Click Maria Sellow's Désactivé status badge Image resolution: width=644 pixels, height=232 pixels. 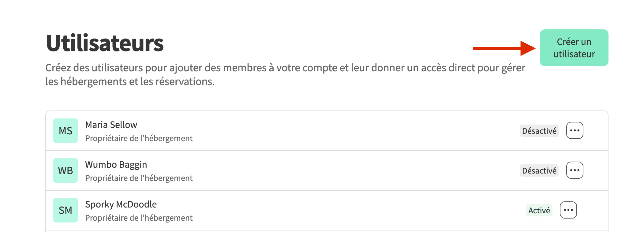point(539,131)
